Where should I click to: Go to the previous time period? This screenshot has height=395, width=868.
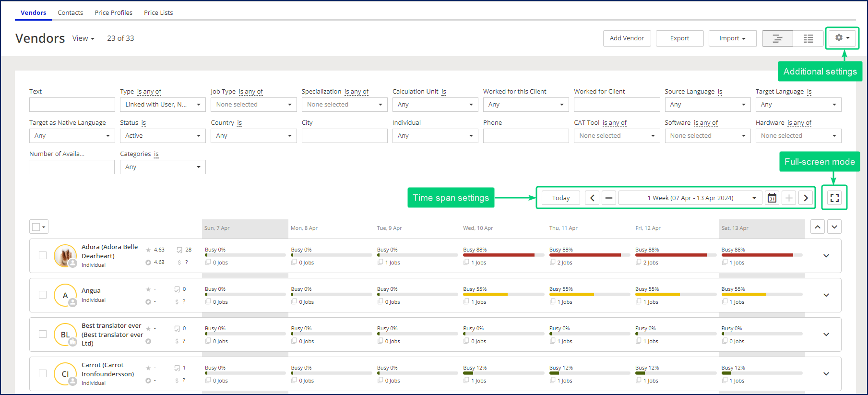pos(592,198)
